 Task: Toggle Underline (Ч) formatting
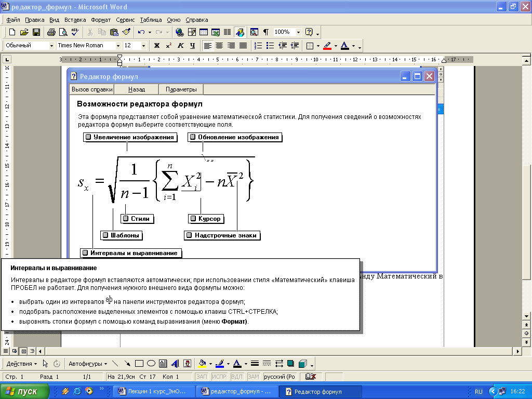(x=193, y=46)
